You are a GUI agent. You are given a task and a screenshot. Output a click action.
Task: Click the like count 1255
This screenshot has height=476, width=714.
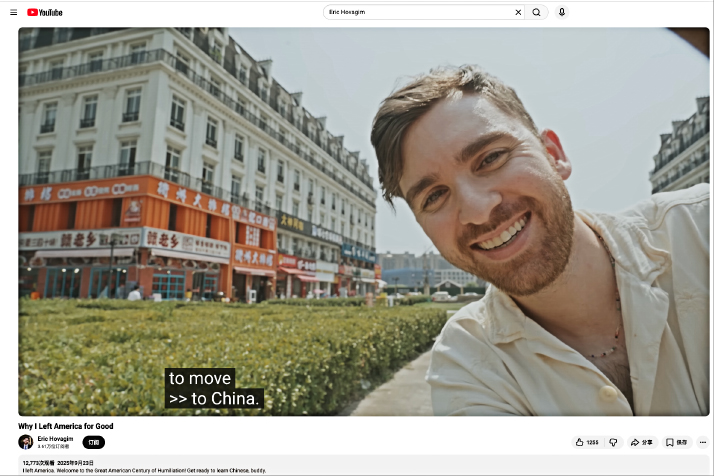592,442
